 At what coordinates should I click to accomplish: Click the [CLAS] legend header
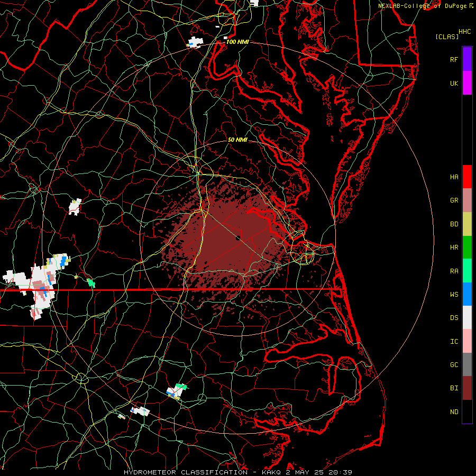point(447,36)
